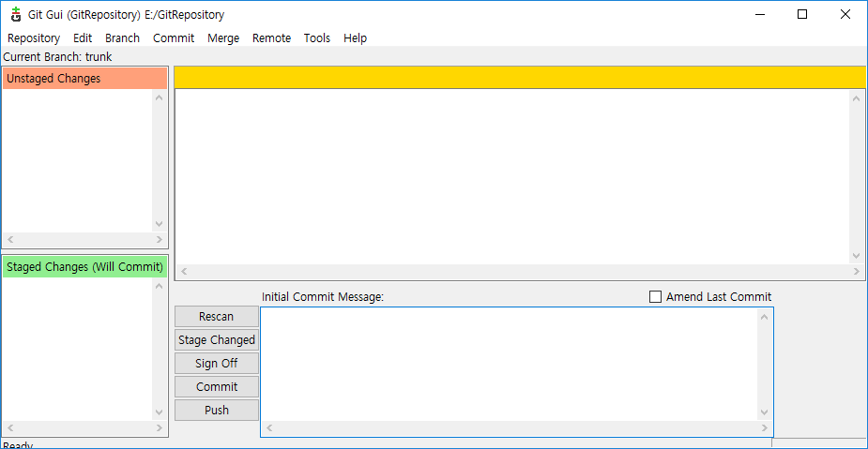Click the down arrow in diff pane scrollbar

click(857, 256)
